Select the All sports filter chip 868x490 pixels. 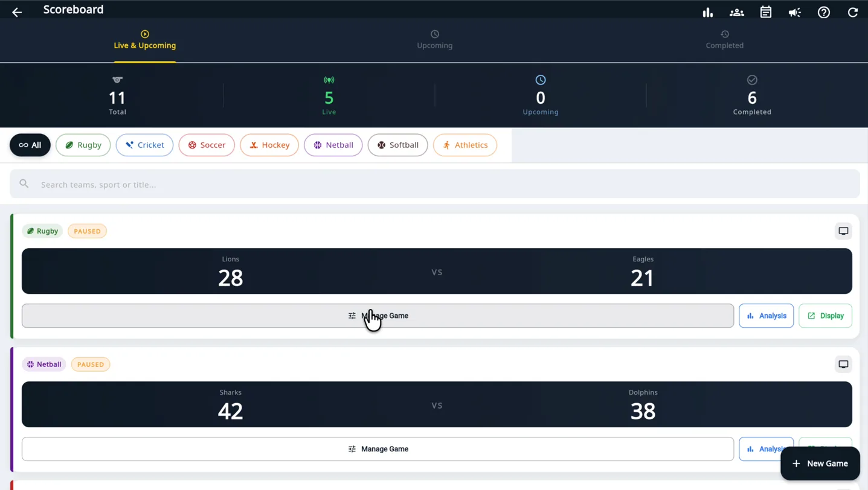(x=30, y=145)
